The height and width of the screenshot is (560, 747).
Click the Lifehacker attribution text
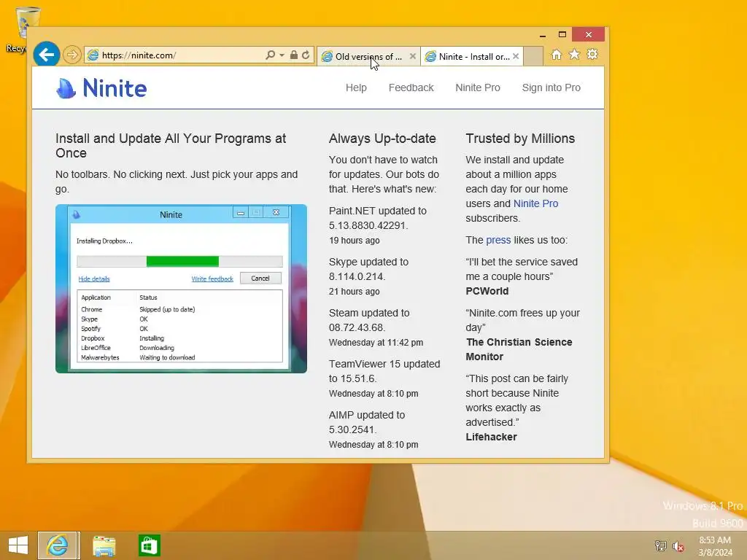click(491, 437)
